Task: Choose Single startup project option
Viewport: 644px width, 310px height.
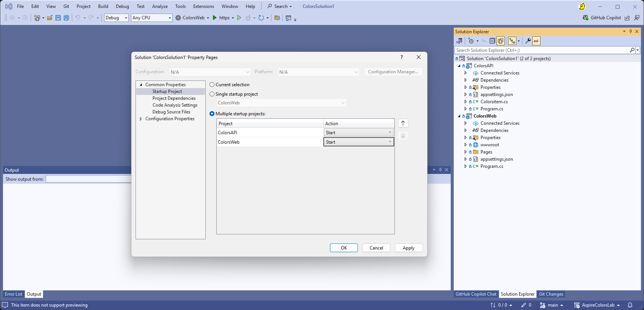Action: point(212,94)
